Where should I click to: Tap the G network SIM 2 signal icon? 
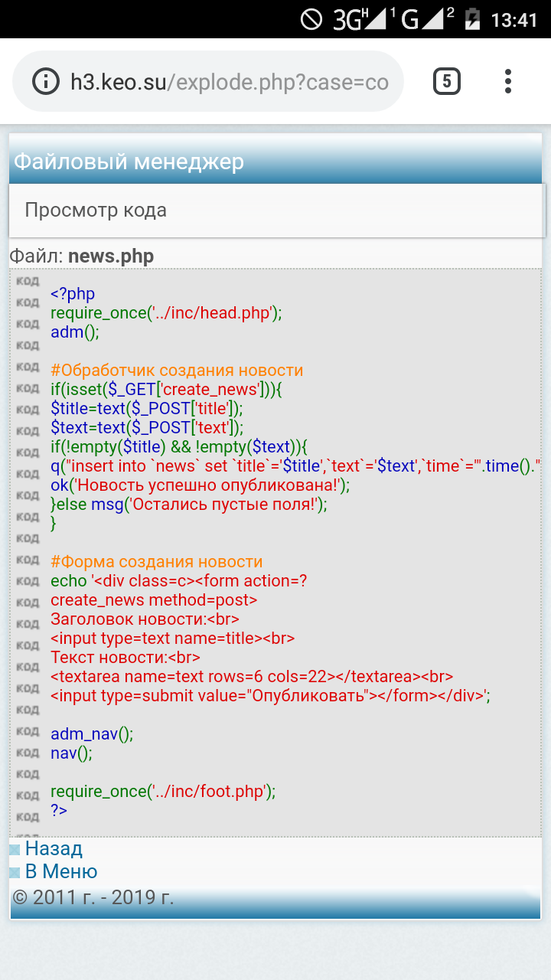(423, 19)
